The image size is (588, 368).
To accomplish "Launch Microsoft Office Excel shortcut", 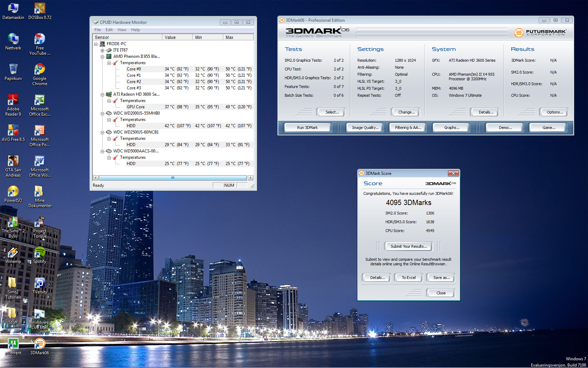I will pyautogui.click(x=40, y=105).
